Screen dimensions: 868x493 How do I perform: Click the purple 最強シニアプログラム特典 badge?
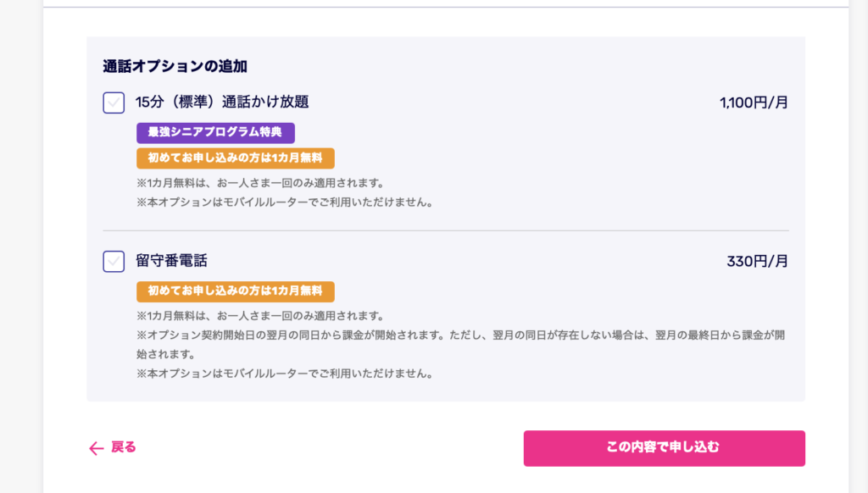coord(215,132)
